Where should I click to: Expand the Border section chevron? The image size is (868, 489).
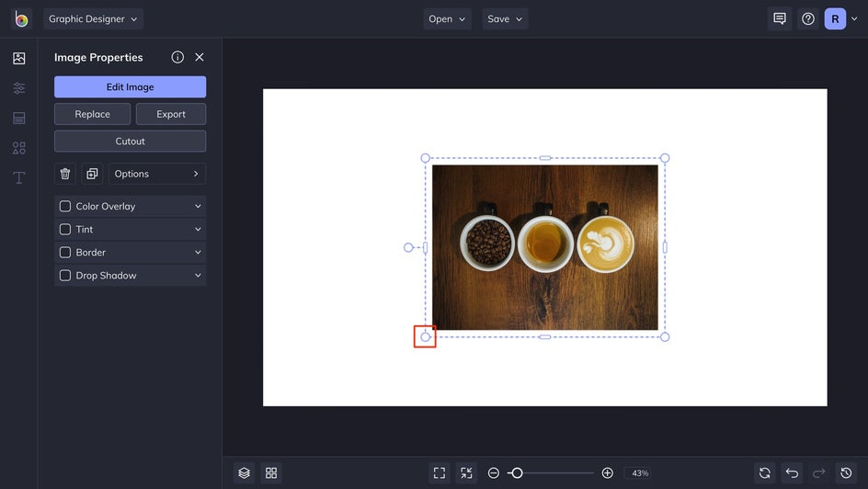click(x=198, y=253)
